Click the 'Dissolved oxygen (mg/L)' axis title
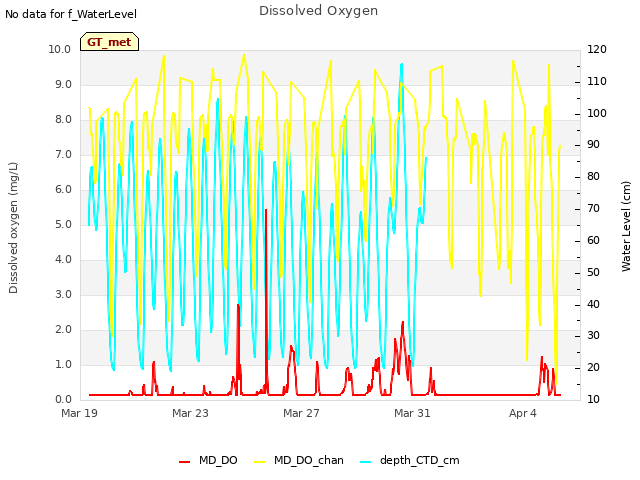The image size is (640, 480). click(13, 228)
